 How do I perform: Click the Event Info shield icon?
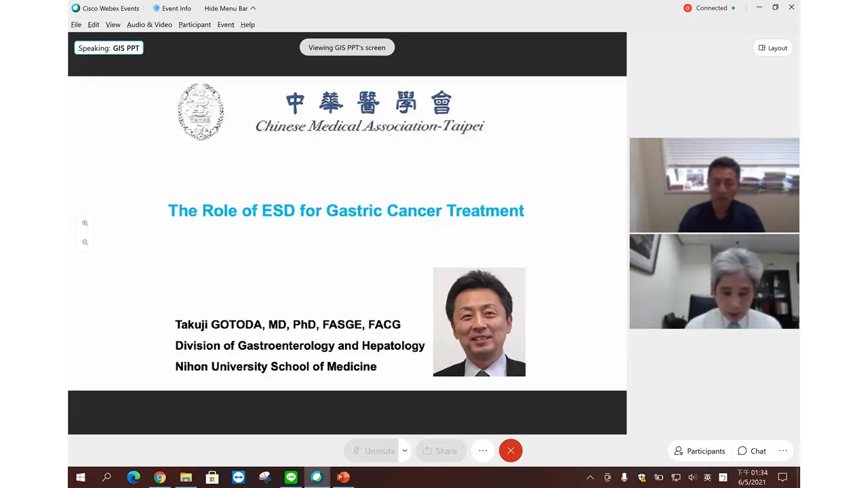point(157,8)
